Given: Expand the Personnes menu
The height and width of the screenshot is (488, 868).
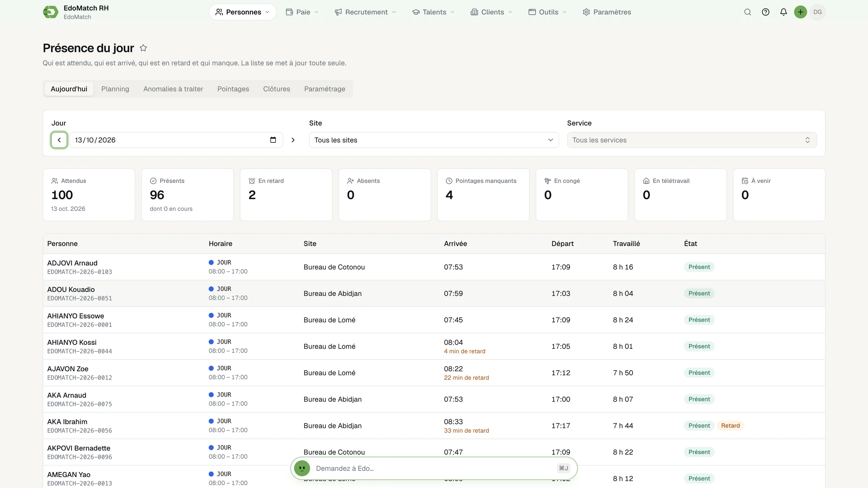Looking at the screenshot, I should (242, 12).
